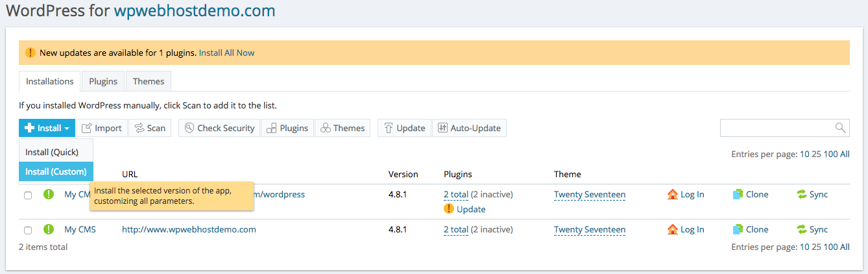Set top entries per page to 100
Screen dimensions: 868x274
831,154
